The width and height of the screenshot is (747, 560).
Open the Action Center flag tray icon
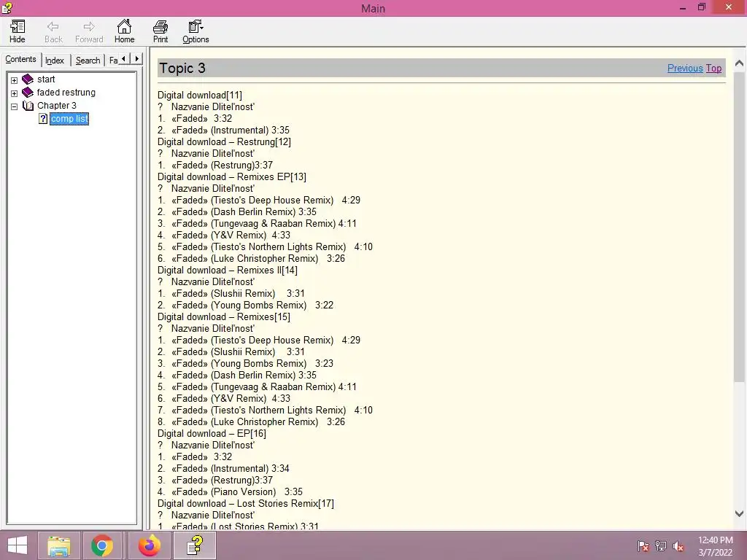tap(643, 546)
